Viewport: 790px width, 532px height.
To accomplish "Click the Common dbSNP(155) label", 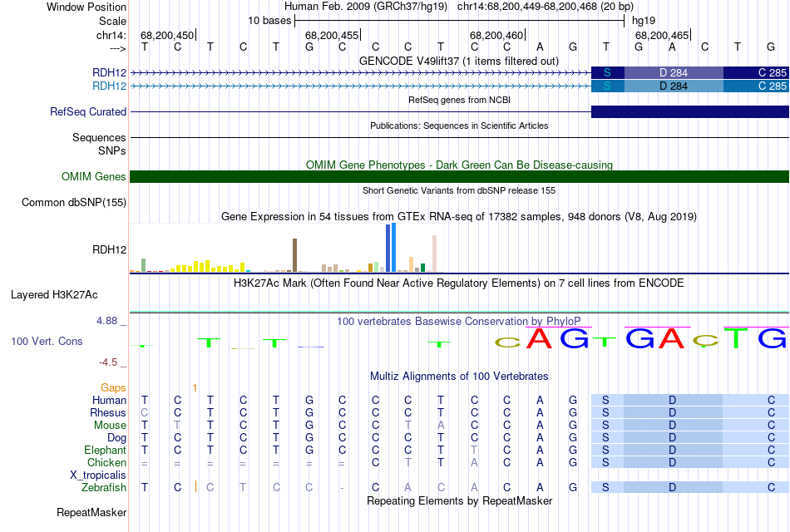I will tap(74, 203).
